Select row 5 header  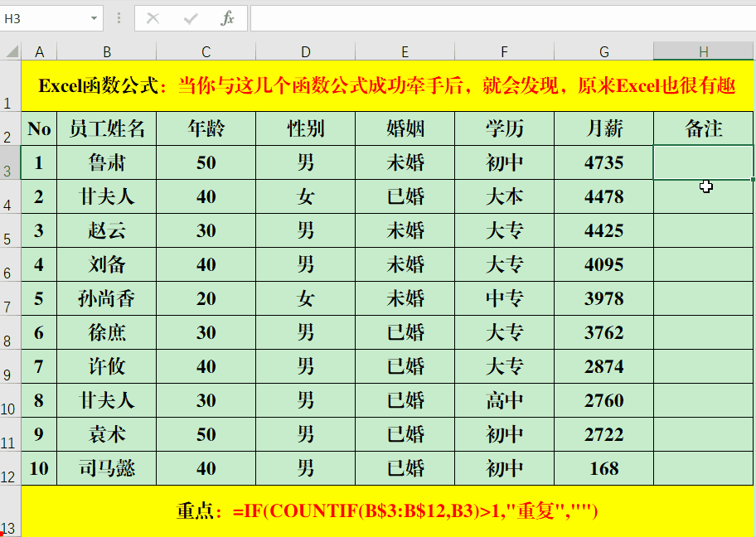coord(10,230)
